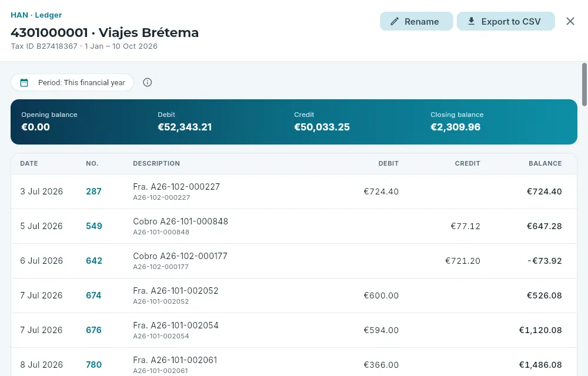Viewport: 588px width, 376px height.
Task: Click the Export to CSV label
Action: (x=511, y=22)
